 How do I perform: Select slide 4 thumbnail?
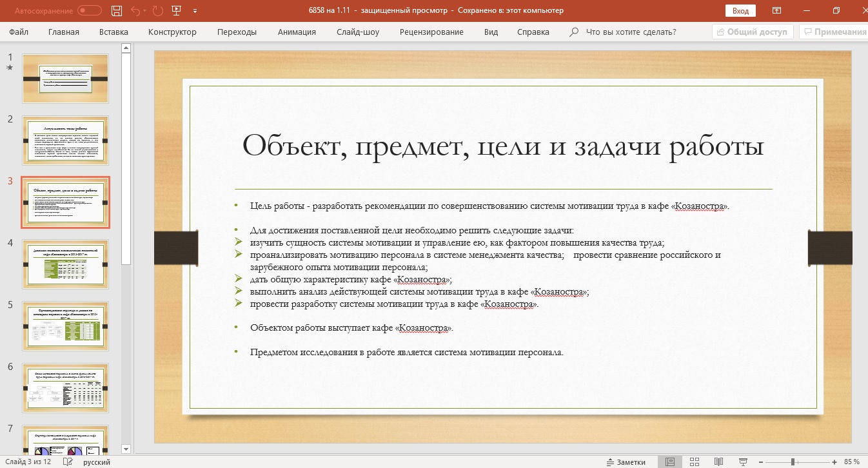coord(66,264)
